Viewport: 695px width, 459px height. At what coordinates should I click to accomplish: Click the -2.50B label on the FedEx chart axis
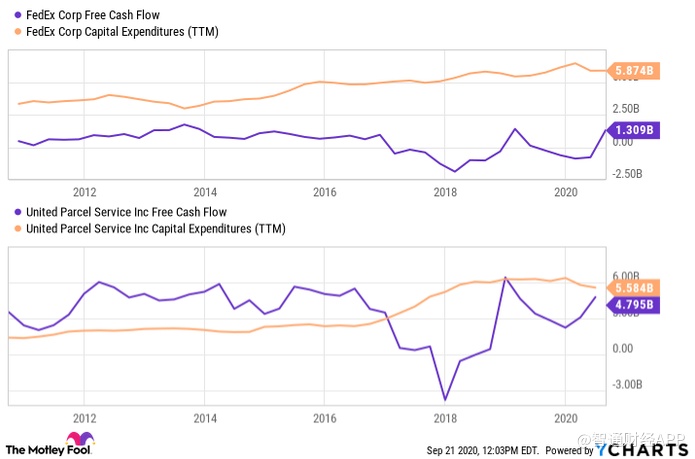tap(628, 174)
